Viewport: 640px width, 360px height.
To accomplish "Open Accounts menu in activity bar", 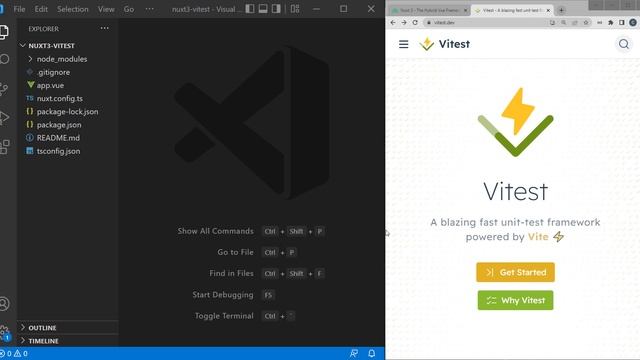I will (4, 304).
